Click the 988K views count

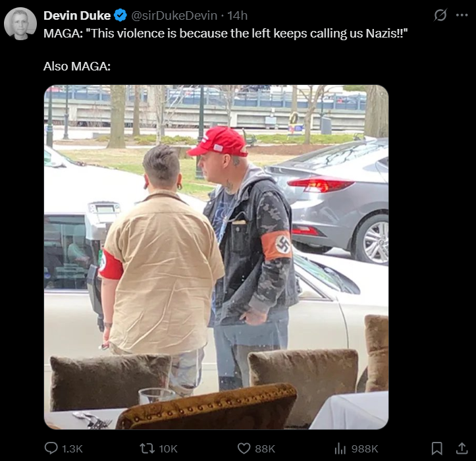pos(365,449)
